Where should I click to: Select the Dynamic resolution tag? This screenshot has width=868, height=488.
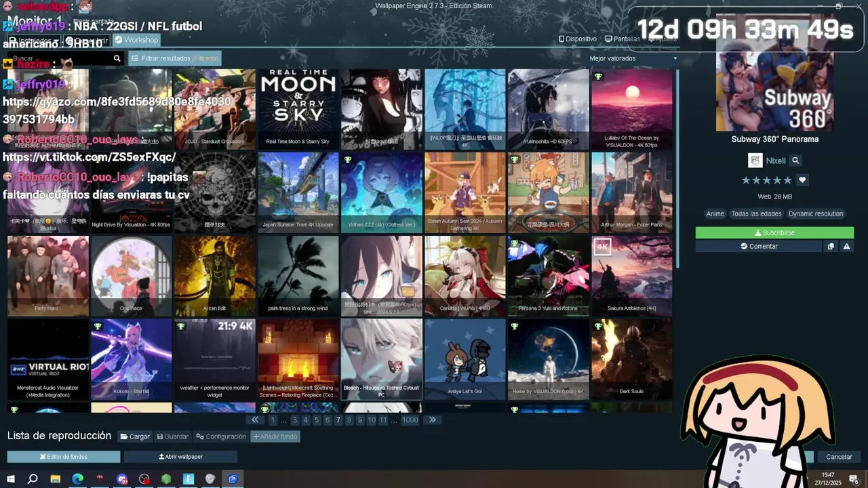816,214
